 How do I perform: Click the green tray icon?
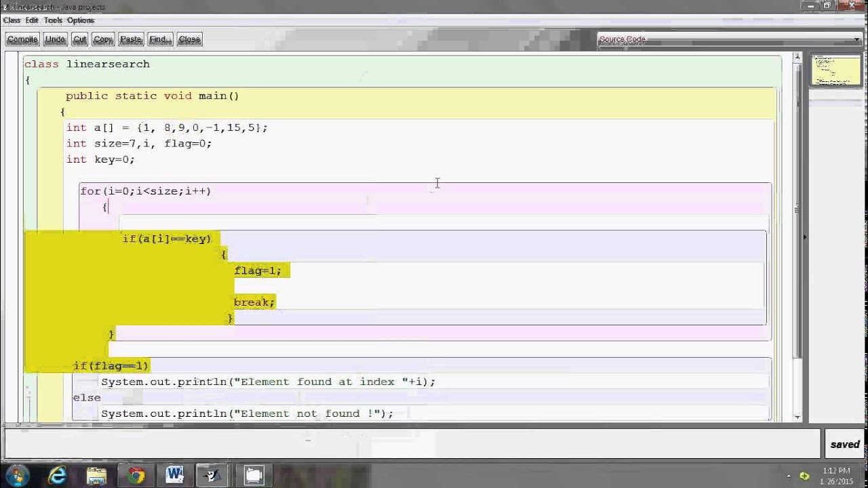click(805, 476)
